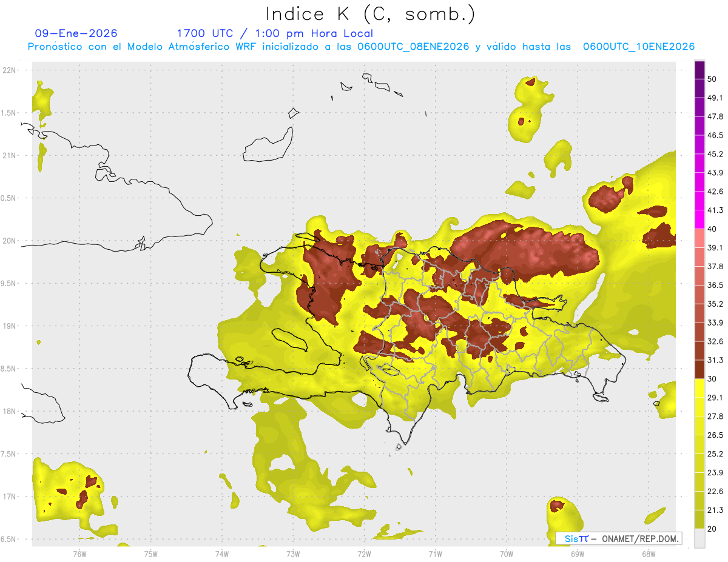Click the '19N' latitude axis label
Viewport: 728px width, 562px height.
tap(10, 326)
